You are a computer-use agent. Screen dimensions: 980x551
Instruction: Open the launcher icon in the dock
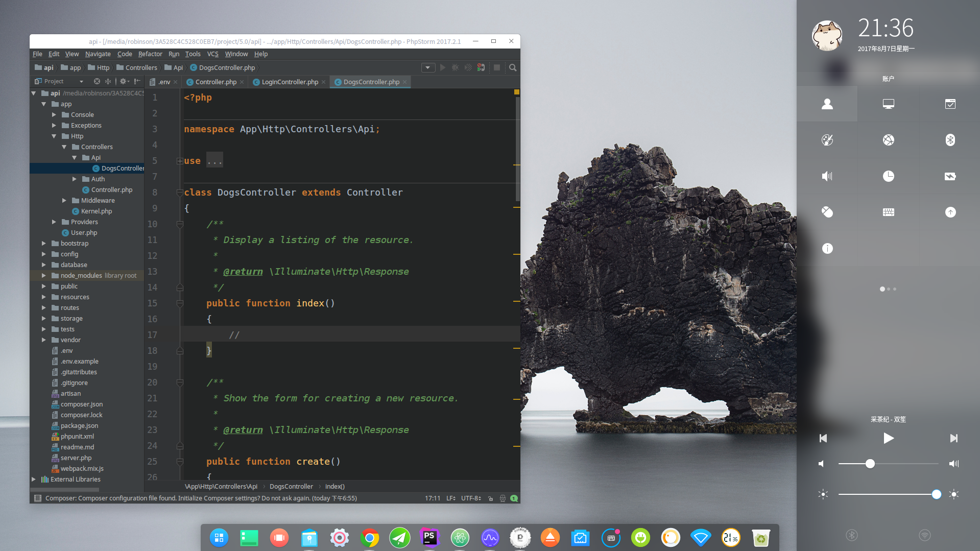(219, 538)
